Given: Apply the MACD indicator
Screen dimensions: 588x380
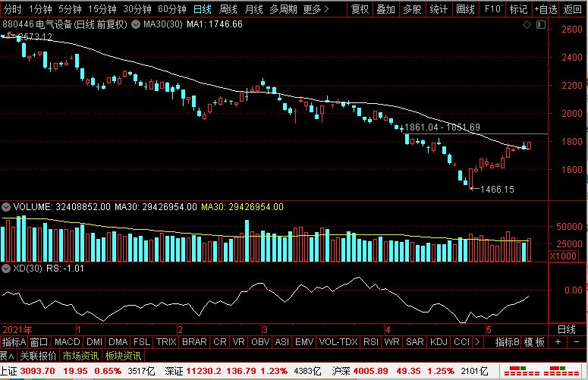Looking at the screenshot, I should point(68,342).
